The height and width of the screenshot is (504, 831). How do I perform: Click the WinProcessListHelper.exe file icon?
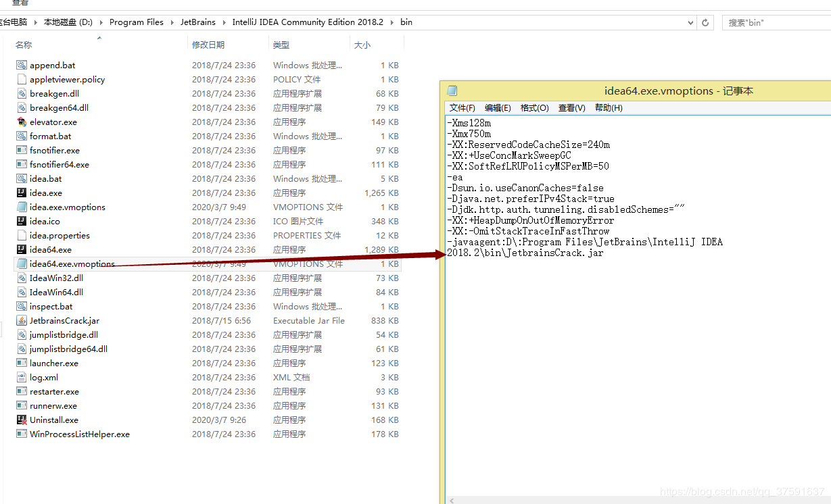tap(22, 434)
